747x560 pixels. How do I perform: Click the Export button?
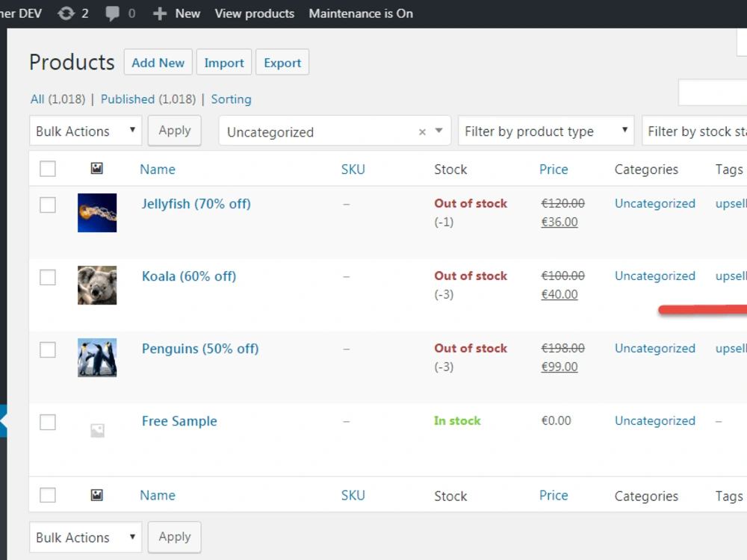tap(282, 63)
